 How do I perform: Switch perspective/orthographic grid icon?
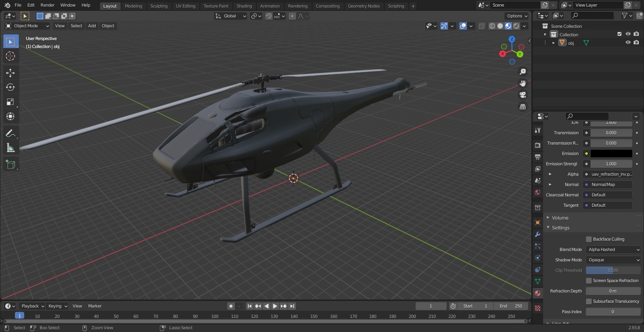(522, 107)
